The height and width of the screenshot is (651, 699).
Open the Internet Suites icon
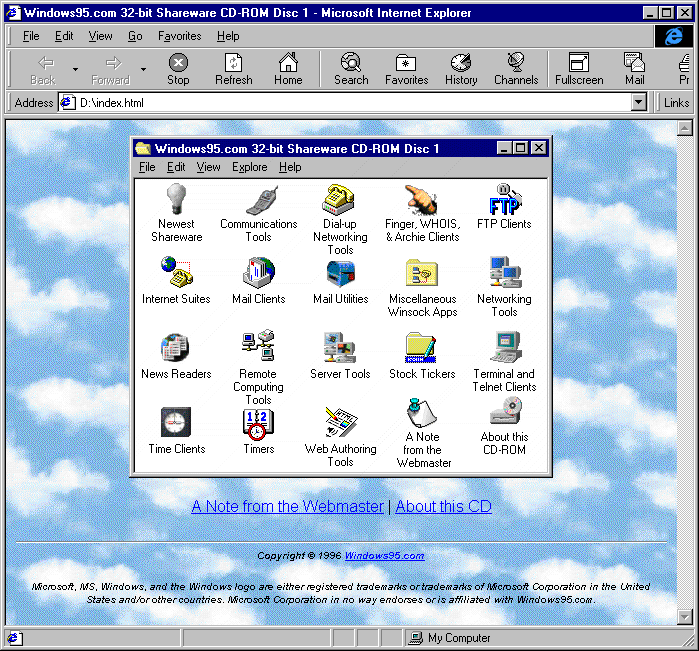(177, 272)
